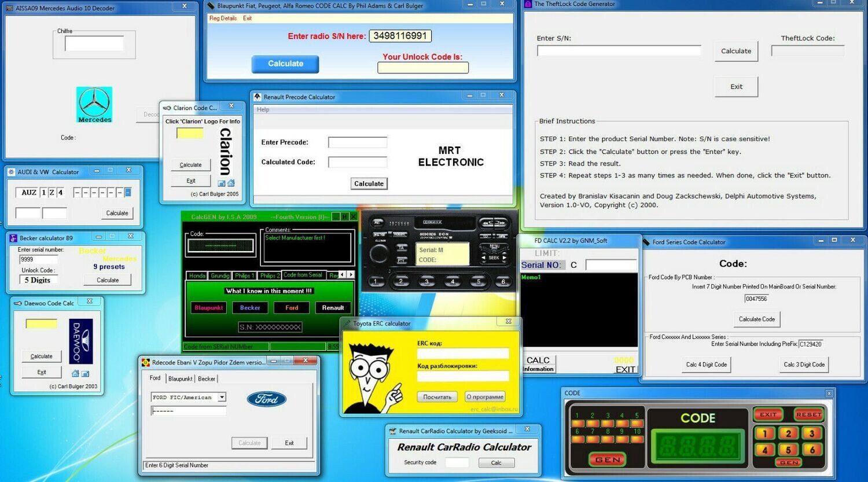
Task: Click the vertical Clarion logo for info
Action: 226,152
